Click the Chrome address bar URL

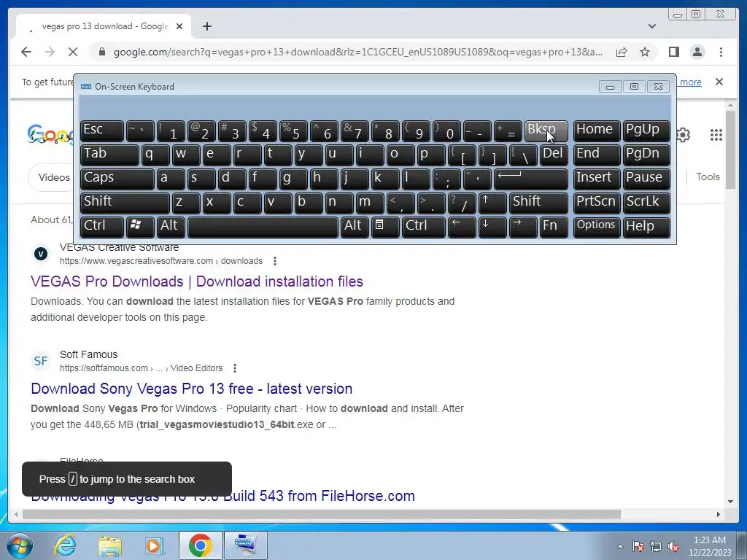(357, 52)
